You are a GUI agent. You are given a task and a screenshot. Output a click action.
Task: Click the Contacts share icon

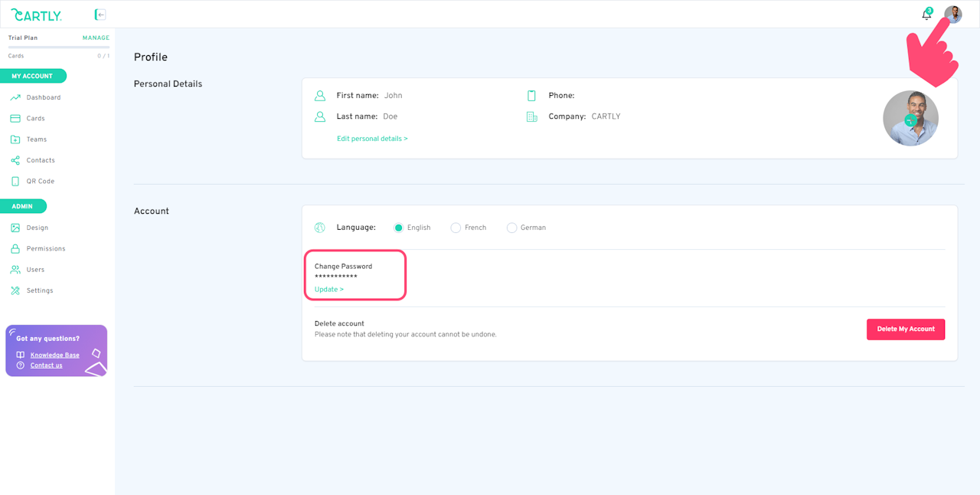click(x=15, y=160)
